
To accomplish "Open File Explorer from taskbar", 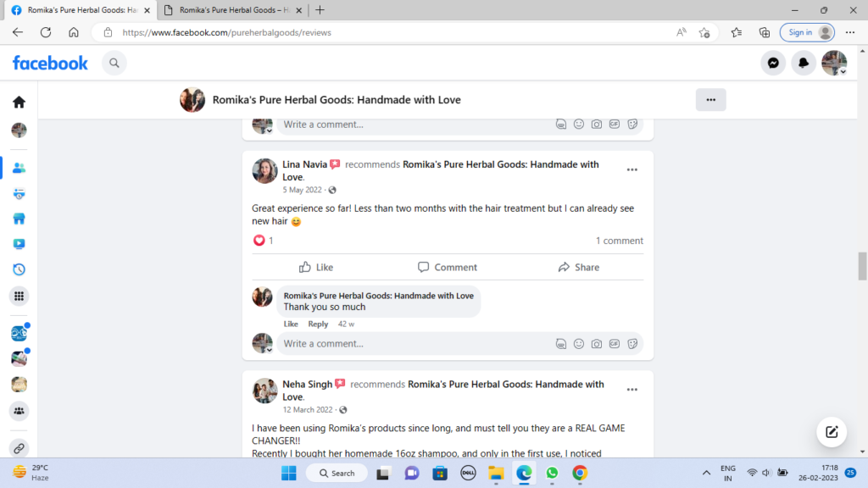I will tap(495, 473).
